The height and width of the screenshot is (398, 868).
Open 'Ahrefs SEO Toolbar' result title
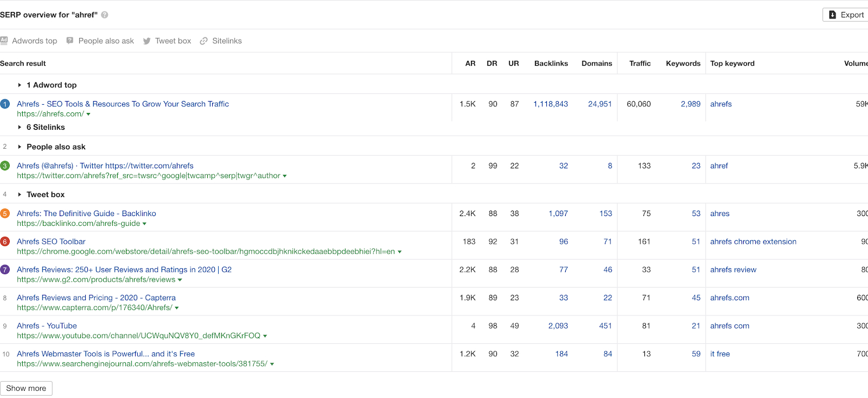pyautogui.click(x=51, y=242)
